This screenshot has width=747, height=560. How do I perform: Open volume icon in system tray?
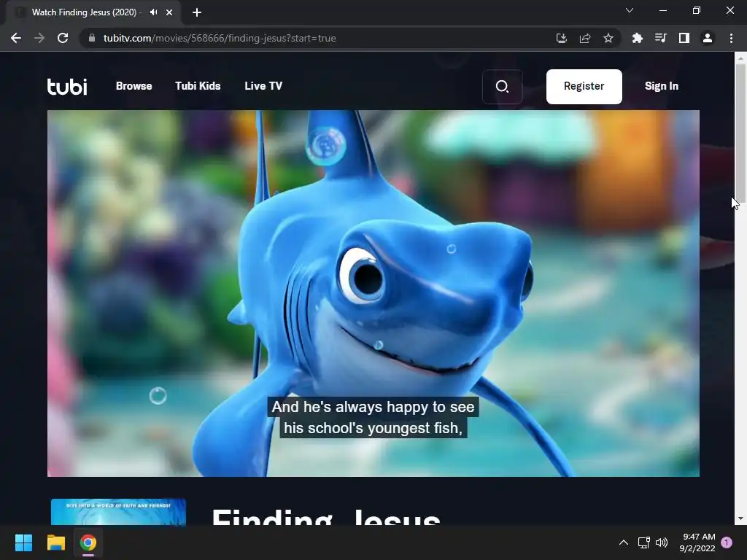tap(661, 542)
